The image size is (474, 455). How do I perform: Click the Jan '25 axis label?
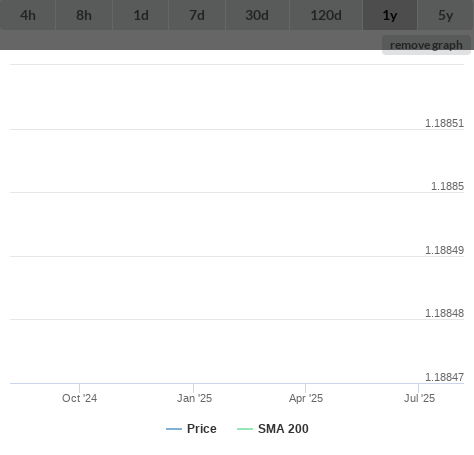coord(194,398)
